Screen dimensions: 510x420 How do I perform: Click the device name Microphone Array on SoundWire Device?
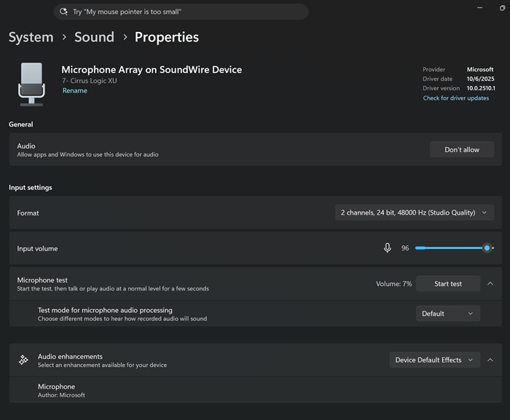coord(152,70)
